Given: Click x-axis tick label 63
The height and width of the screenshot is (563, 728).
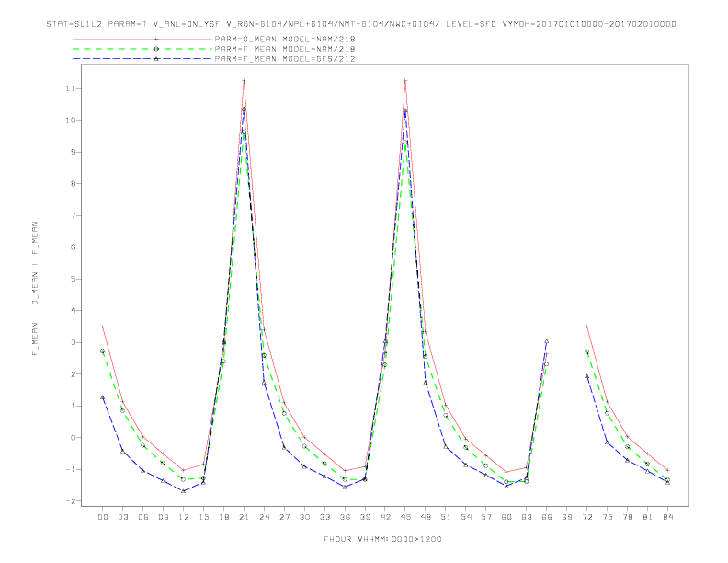Looking at the screenshot, I should (527, 517).
